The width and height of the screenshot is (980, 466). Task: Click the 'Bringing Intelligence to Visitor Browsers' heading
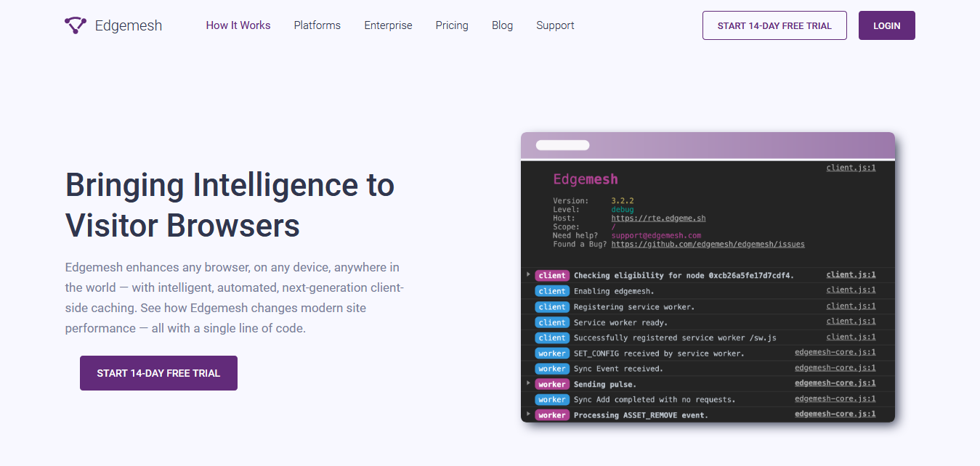point(230,205)
